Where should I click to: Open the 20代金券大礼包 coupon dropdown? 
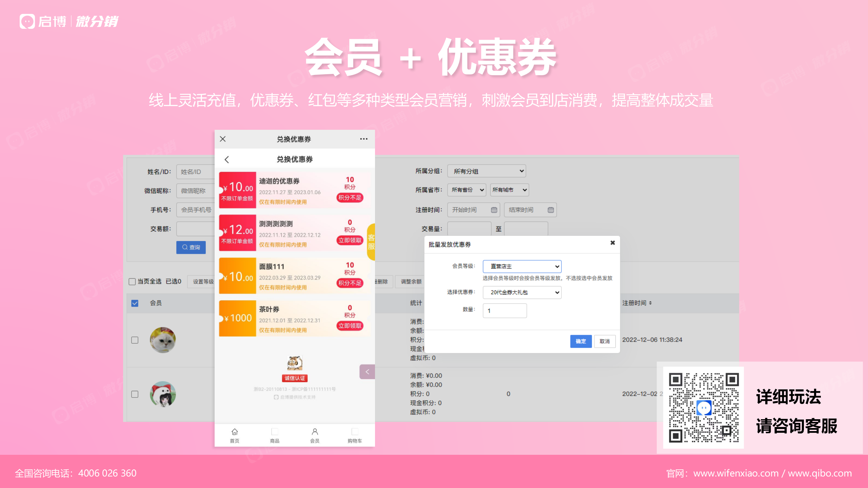(x=522, y=292)
